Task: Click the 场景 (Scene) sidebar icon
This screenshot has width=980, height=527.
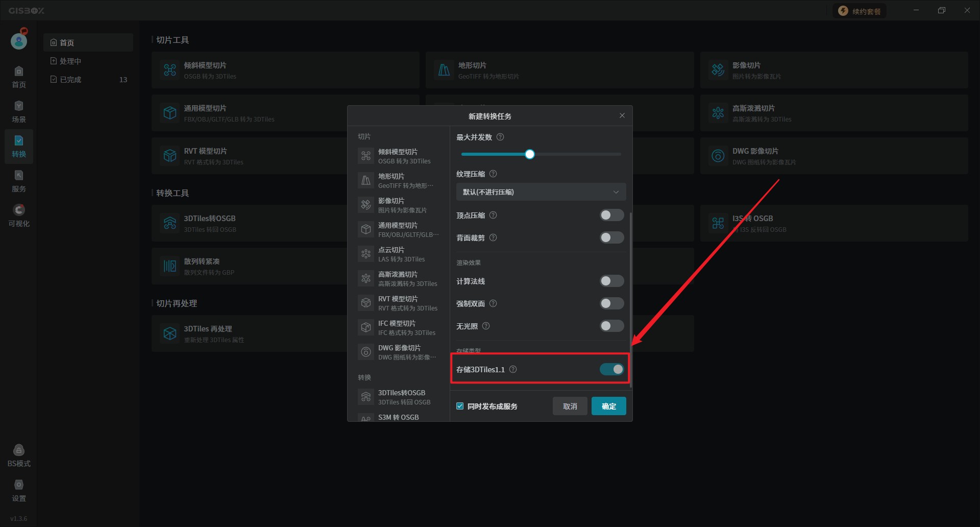Action: (19, 111)
